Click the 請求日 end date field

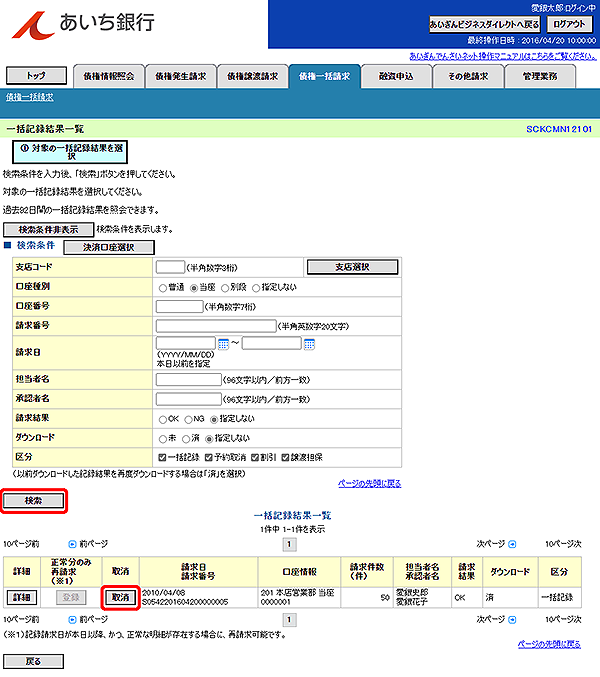click(x=272, y=343)
